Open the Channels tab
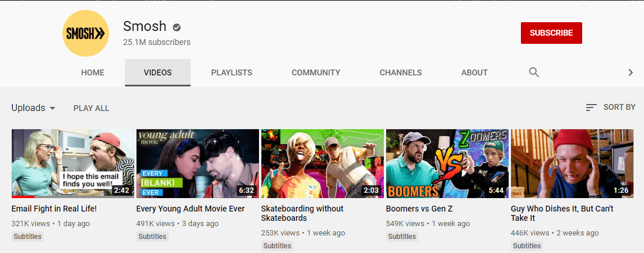This screenshot has height=253, width=644. coord(400,73)
